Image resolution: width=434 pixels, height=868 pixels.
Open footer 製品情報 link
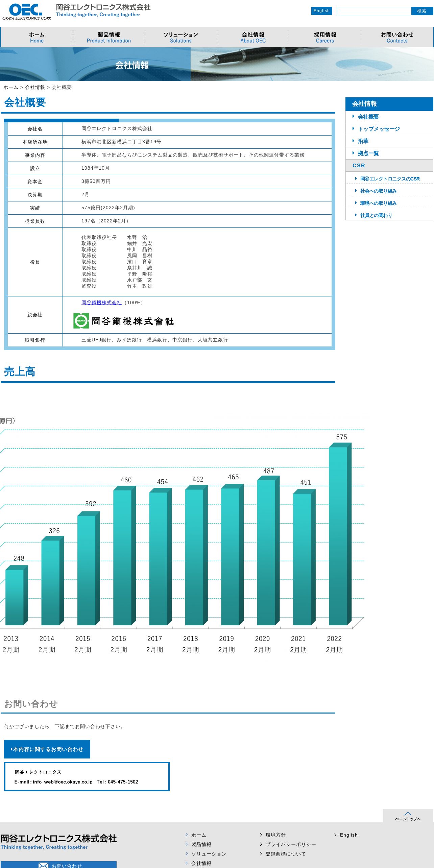tap(201, 844)
